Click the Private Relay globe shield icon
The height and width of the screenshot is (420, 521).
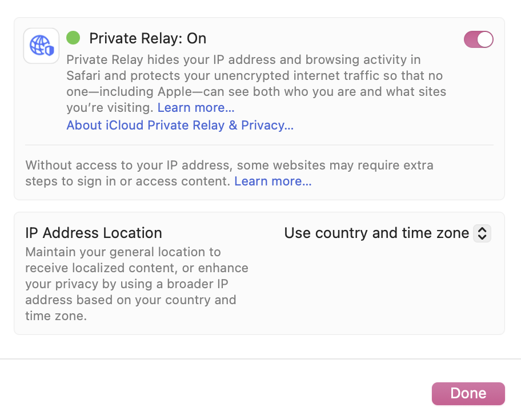[x=41, y=46]
